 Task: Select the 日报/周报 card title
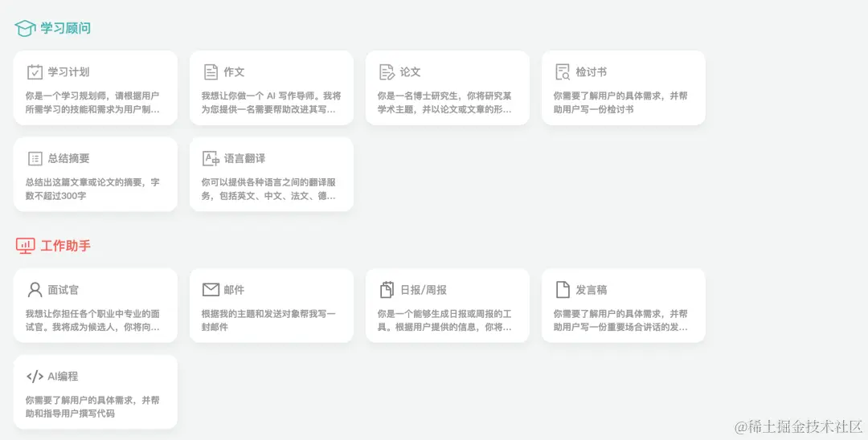pyautogui.click(x=424, y=290)
